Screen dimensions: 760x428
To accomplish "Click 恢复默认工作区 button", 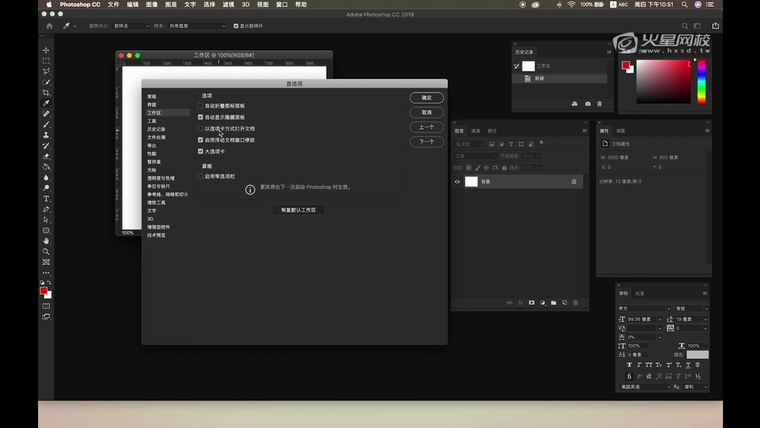I will [x=298, y=210].
